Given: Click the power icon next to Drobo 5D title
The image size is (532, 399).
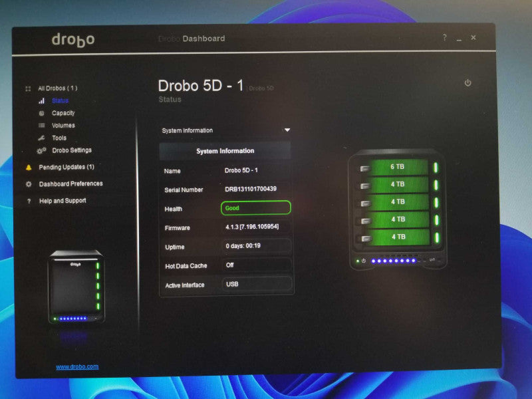Looking at the screenshot, I should tap(468, 82).
